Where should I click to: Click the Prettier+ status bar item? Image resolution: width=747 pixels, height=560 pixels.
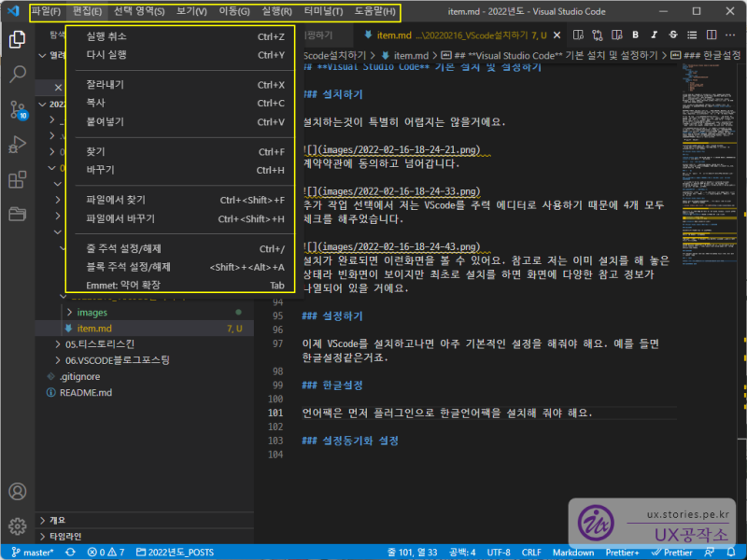[x=622, y=552]
